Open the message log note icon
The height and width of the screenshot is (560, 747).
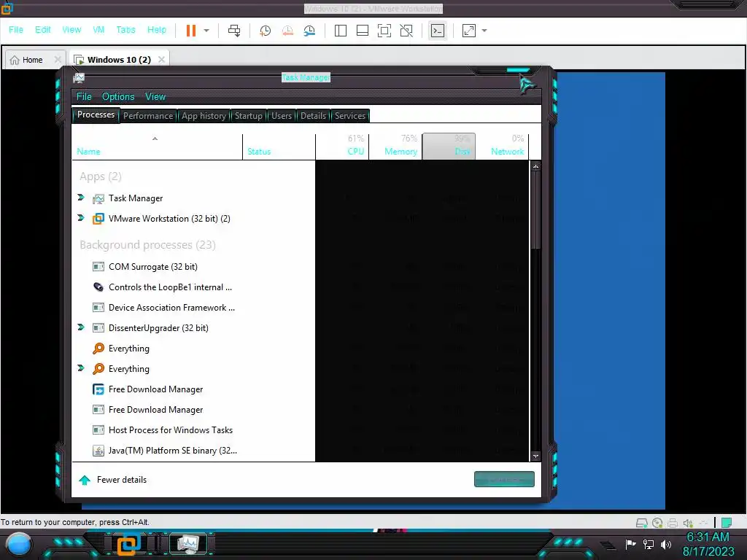727,523
